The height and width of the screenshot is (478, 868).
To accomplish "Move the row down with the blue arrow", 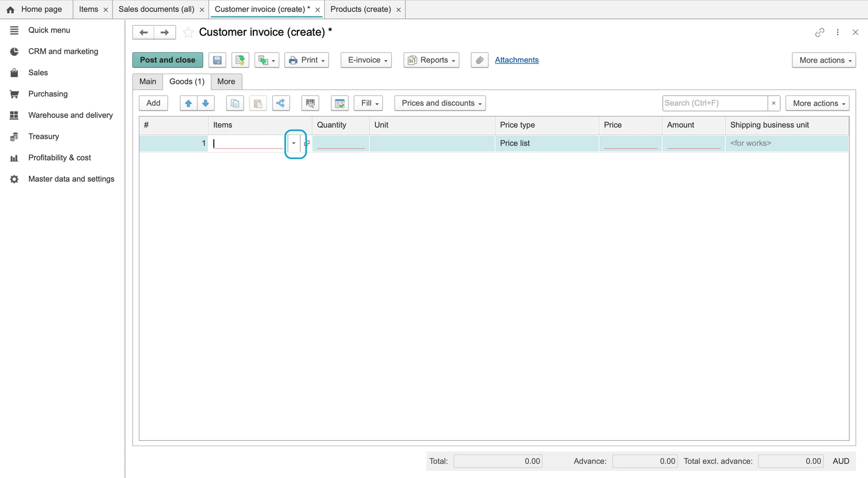I will [x=206, y=103].
